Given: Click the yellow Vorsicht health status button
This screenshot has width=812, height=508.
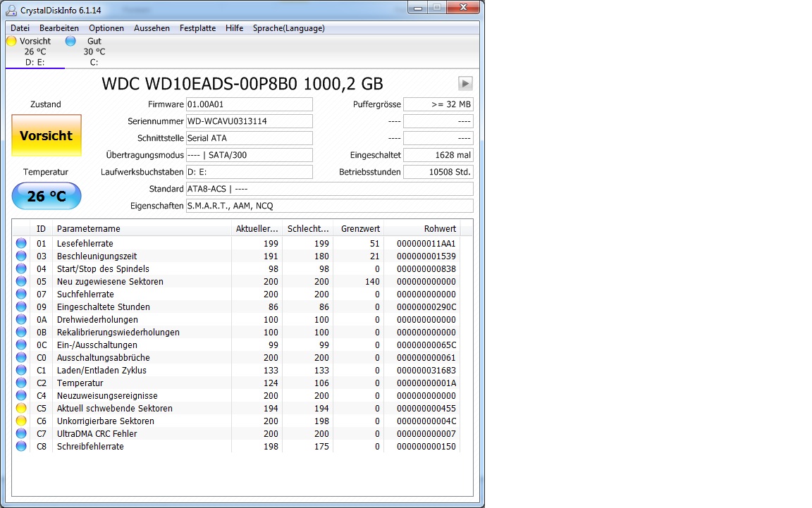Looking at the screenshot, I should (x=47, y=136).
